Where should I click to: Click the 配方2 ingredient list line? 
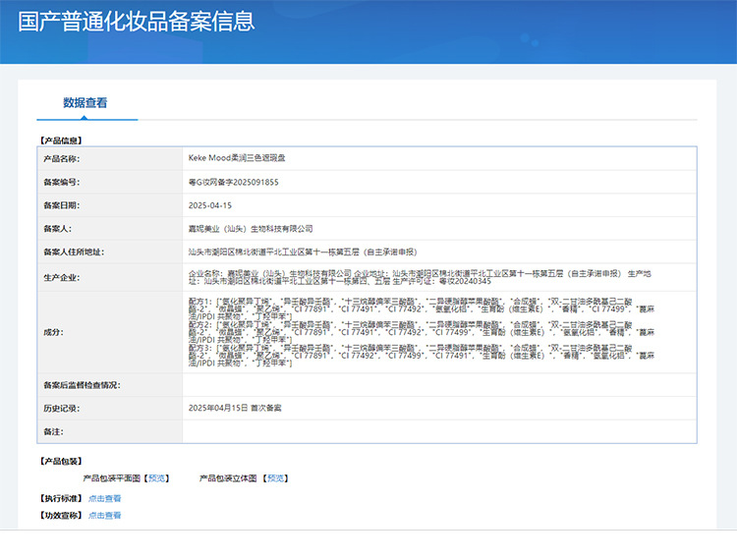tap(422, 332)
